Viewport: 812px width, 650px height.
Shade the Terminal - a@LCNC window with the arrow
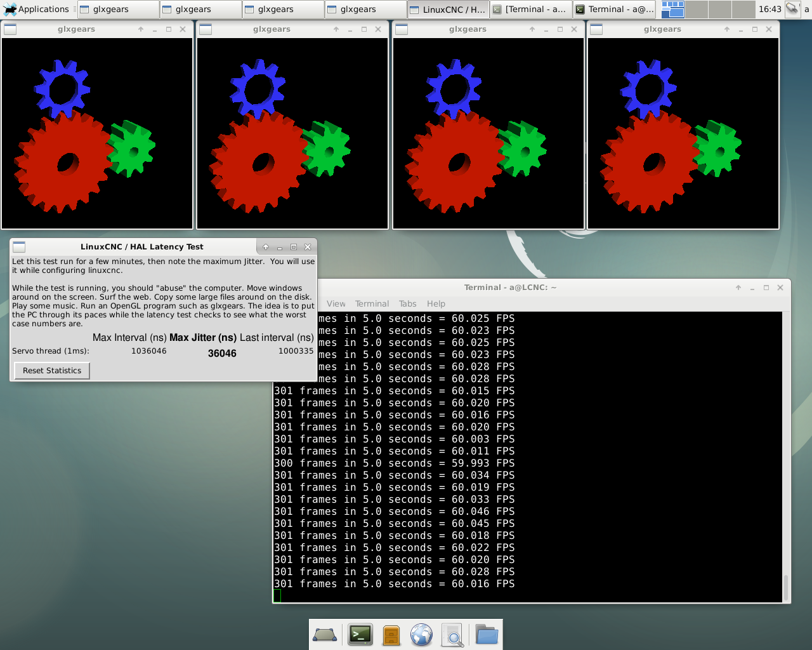pos(738,288)
